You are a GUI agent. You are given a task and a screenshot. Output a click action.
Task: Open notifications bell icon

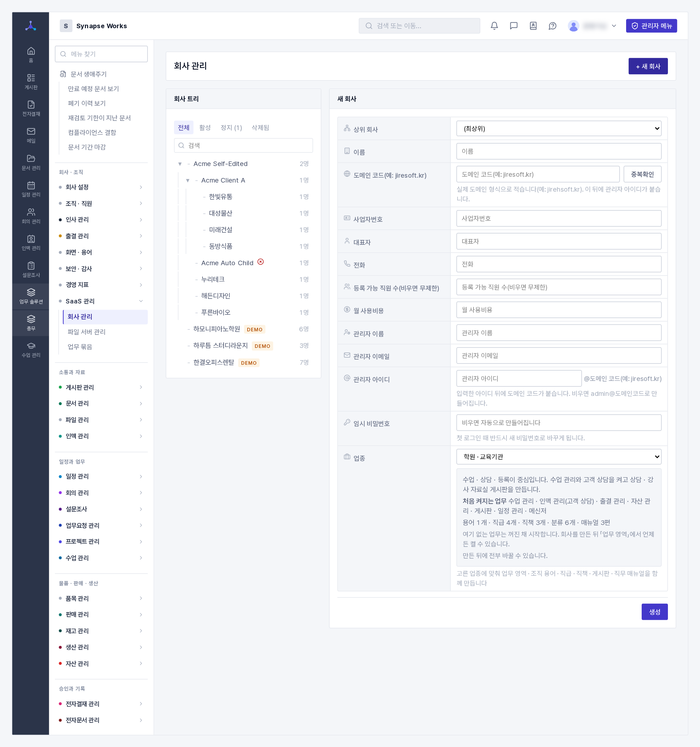(x=494, y=26)
